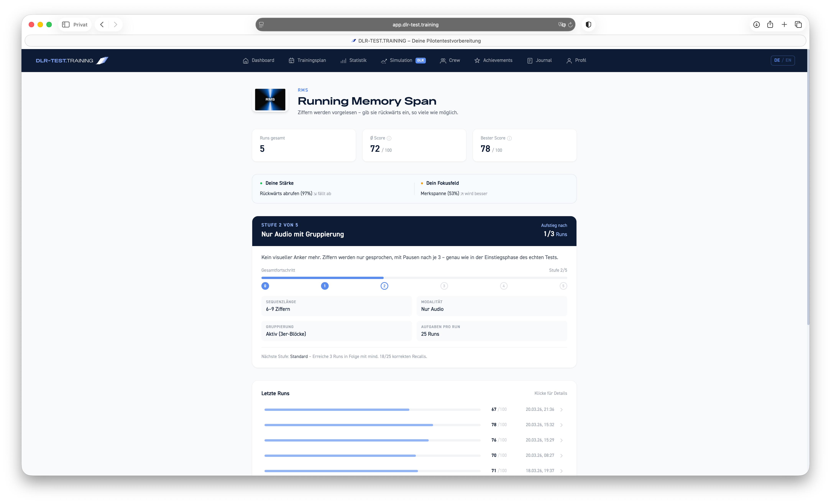Click the Crew people icon
This screenshot has width=831, height=504.
(x=443, y=60)
